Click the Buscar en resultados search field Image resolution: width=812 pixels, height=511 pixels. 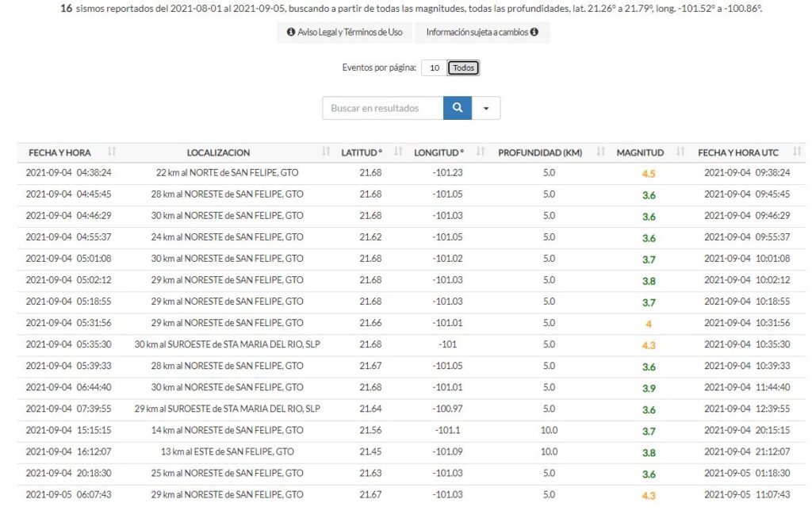tap(382, 108)
